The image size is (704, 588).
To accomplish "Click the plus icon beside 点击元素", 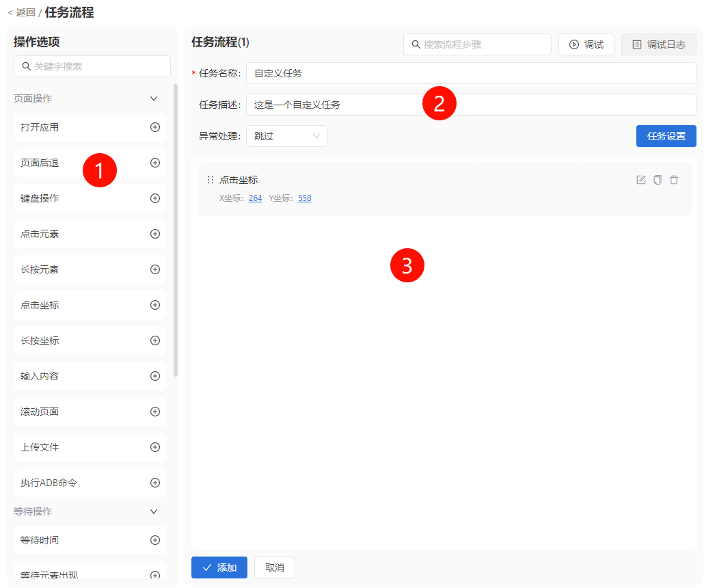I will [x=155, y=234].
